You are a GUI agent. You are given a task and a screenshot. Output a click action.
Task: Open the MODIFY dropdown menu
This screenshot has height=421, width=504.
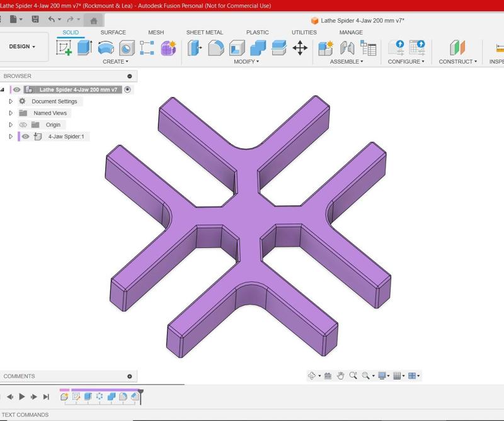point(246,61)
